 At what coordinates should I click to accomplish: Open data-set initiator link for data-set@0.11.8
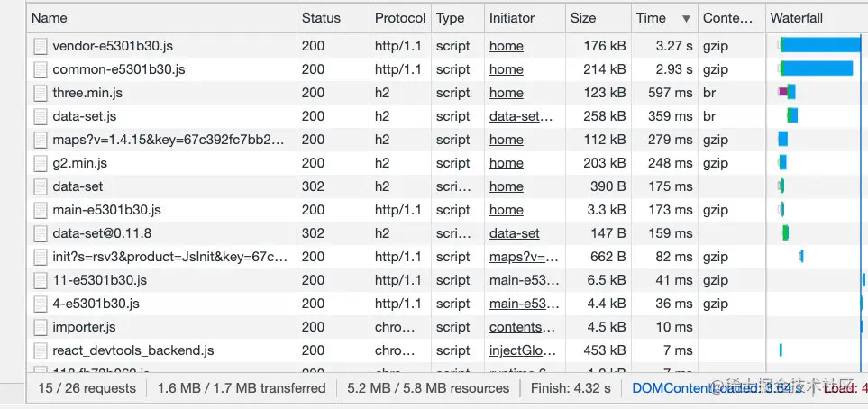coord(514,233)
